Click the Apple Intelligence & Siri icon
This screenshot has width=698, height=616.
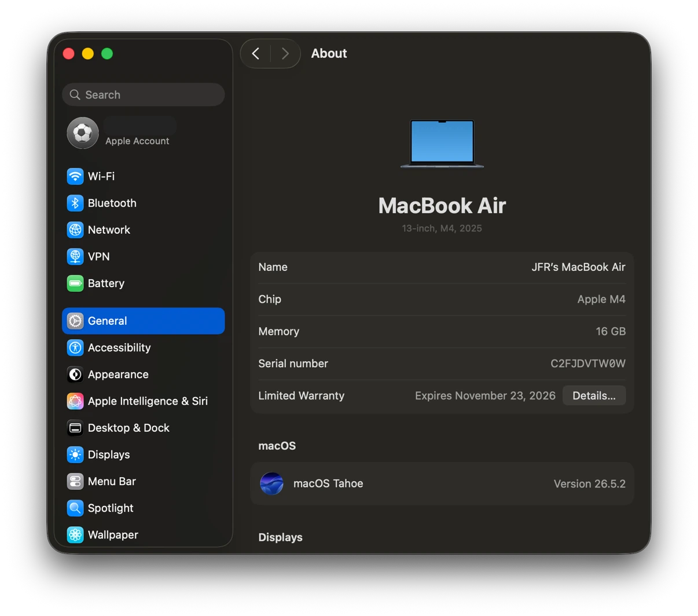click(x=75, y=401)
